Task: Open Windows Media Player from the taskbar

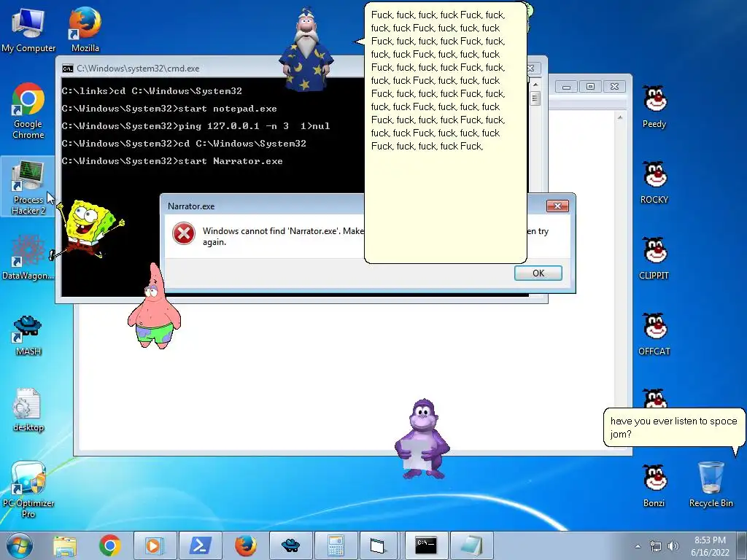Action: pyautogui.click(x=155, y=545)
